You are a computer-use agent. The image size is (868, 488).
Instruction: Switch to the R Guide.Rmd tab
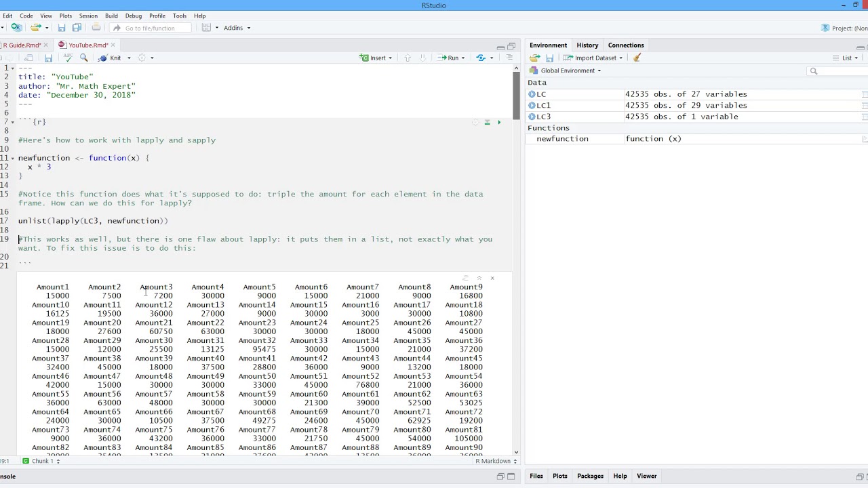click(x=21, y=45)
